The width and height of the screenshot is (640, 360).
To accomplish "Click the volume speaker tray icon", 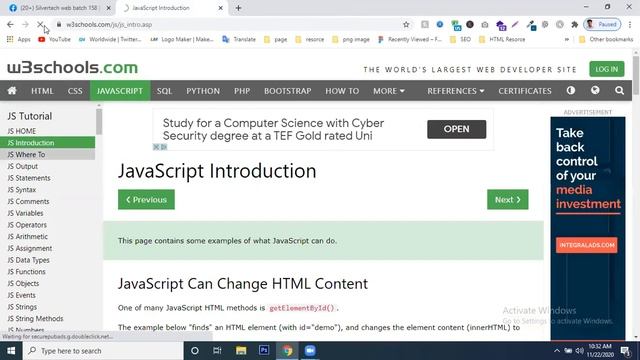I will [x=580, y=351].
